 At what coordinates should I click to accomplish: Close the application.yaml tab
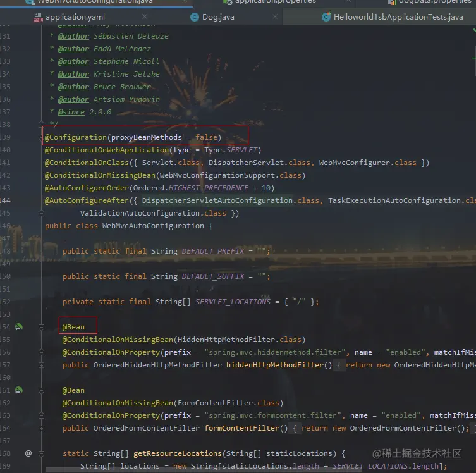tap(145, 16)
